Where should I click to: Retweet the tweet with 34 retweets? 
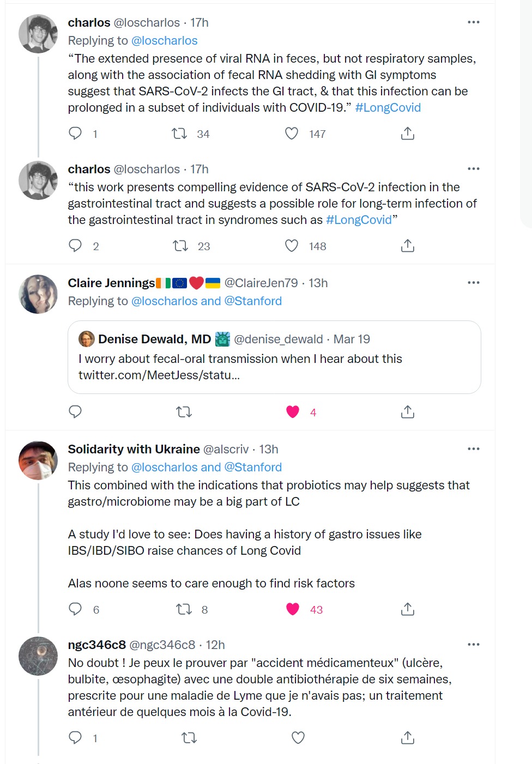click(179, 134)
